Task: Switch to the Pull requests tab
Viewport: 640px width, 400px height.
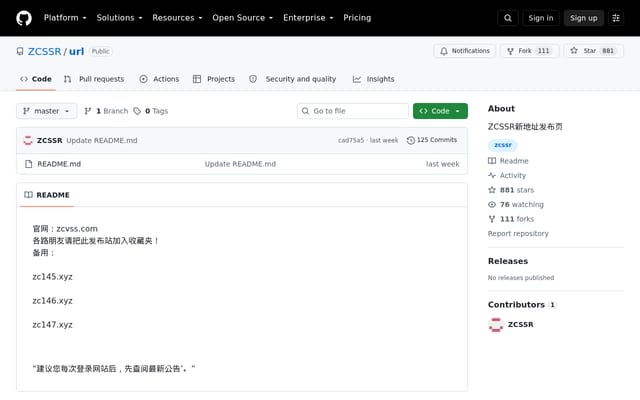Action: (x=94, y=79)
